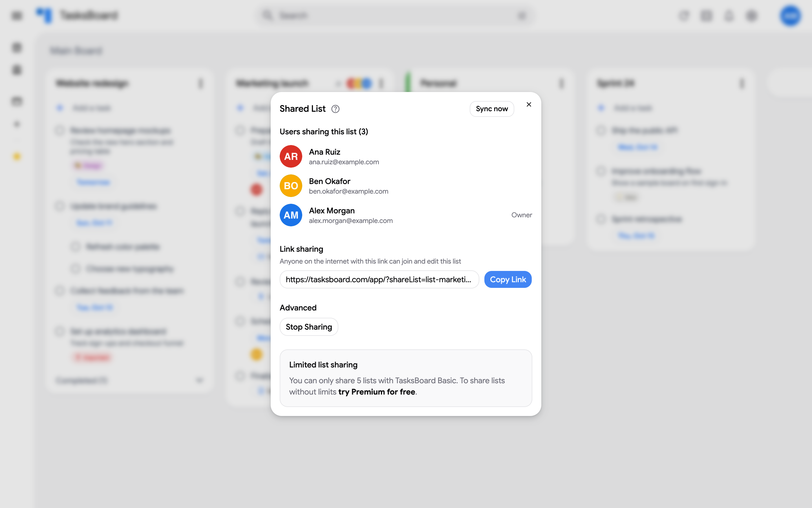Close the Shared List dialog
812x508 pixels.
pyautogui.click(x=529, y=104)
